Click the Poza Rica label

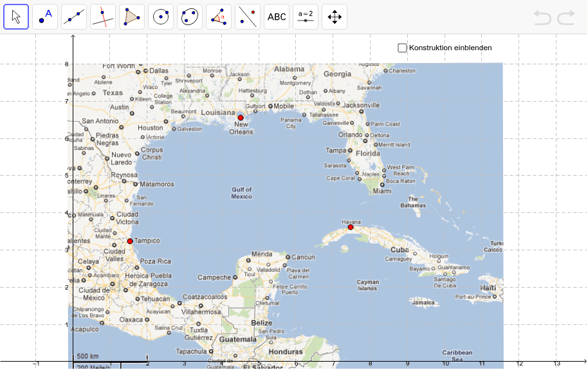point(156,261)
